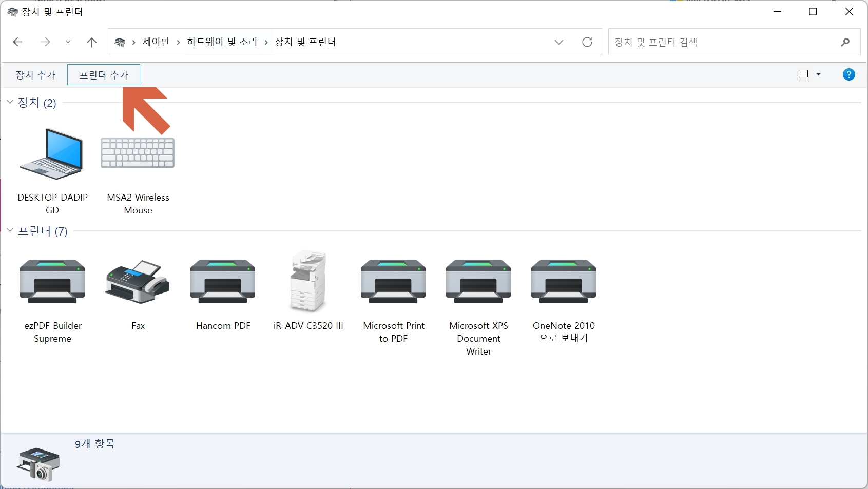Click the OneNote 2010으로 보내기 label
Screen dimensions: 868x489
click(x=564, y=332)
